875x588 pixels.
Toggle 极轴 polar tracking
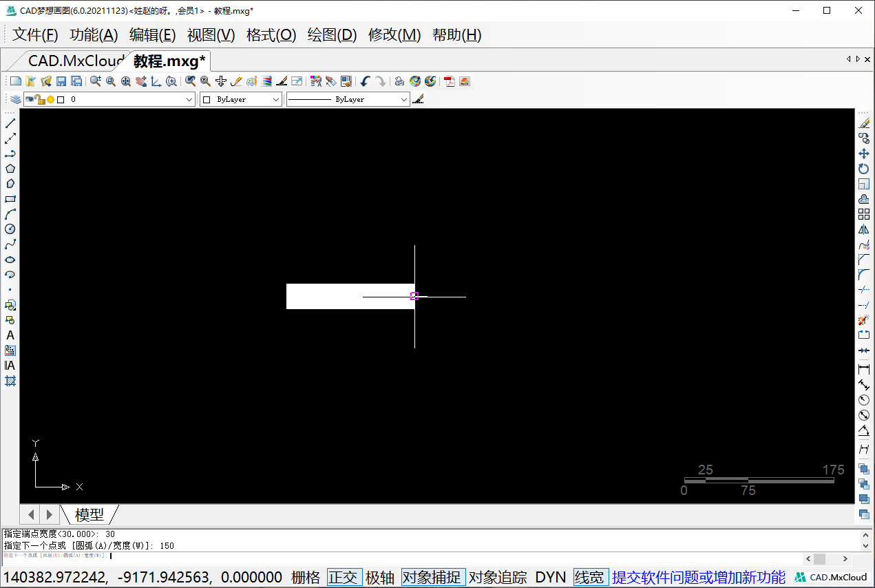[381, 577]
